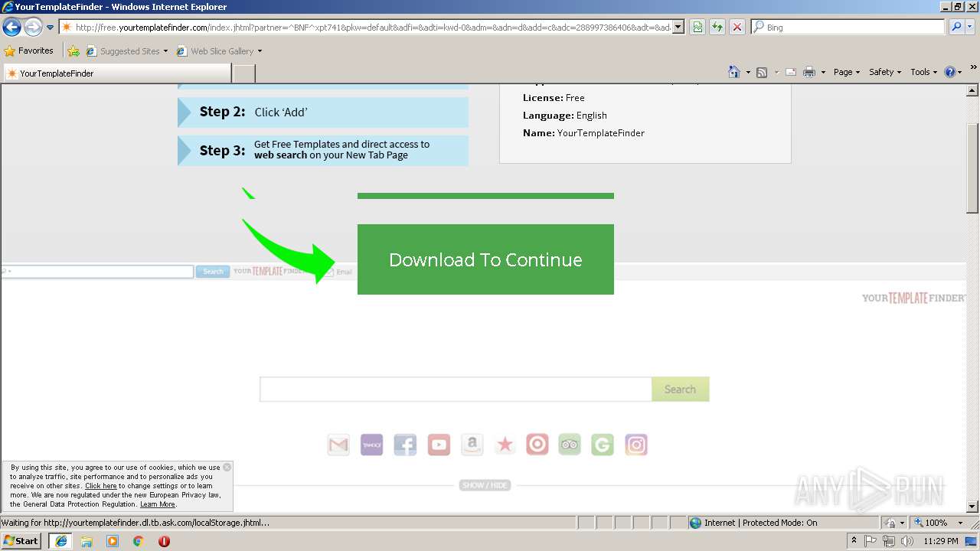Expand the command bar overflow chevron
980x551 pixels.
point(974,68)
